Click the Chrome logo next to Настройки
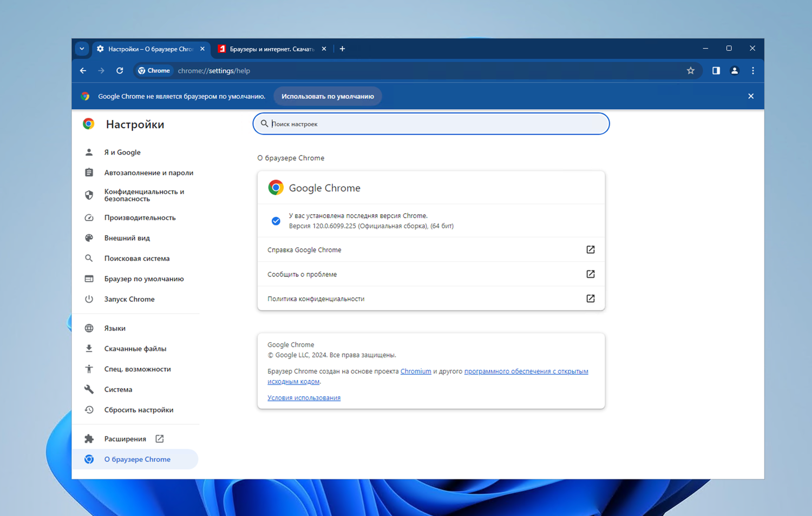Screen dimensions: 812x516 pos(89,124)
